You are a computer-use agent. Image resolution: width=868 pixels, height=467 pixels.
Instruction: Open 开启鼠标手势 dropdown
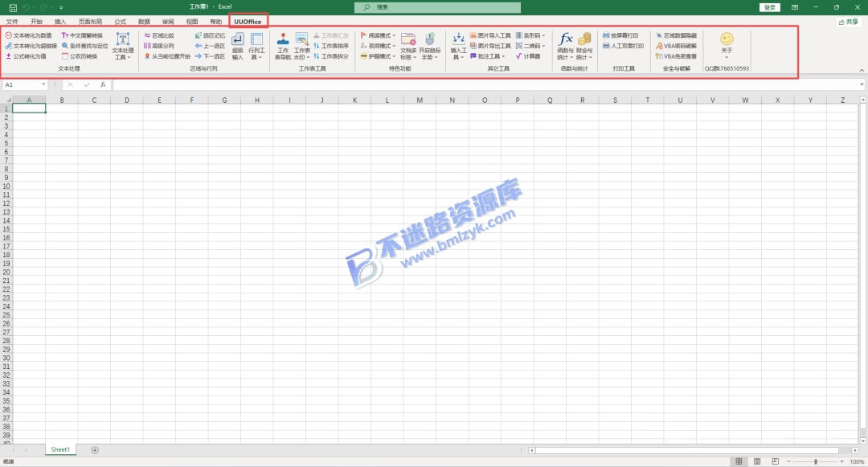[x=429, y=46]
